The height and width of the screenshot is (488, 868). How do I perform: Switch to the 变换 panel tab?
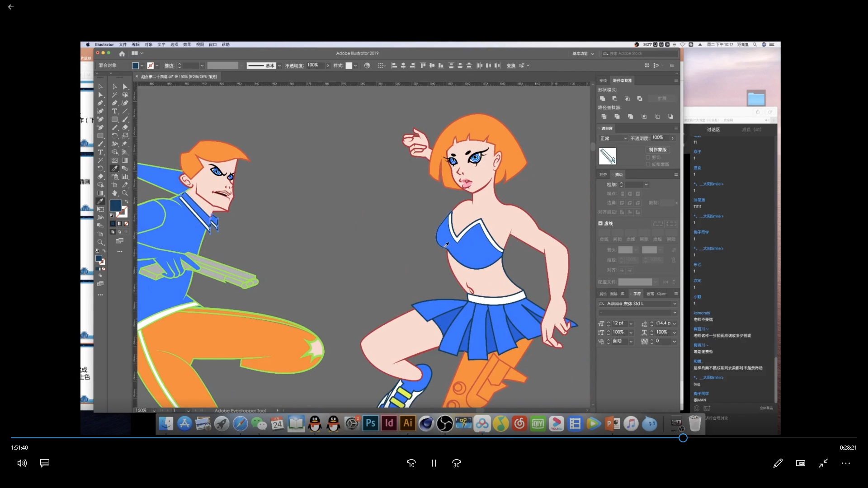pyautogui.click(x=603, y=80)
